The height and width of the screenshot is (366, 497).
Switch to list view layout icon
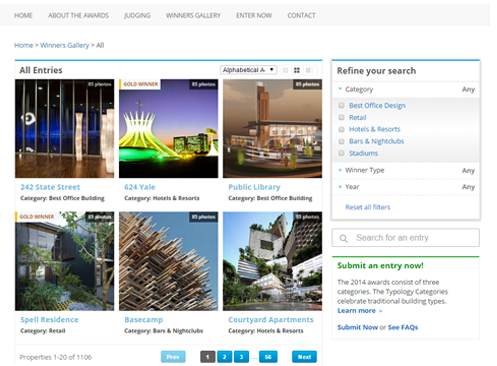coord(285,70)
